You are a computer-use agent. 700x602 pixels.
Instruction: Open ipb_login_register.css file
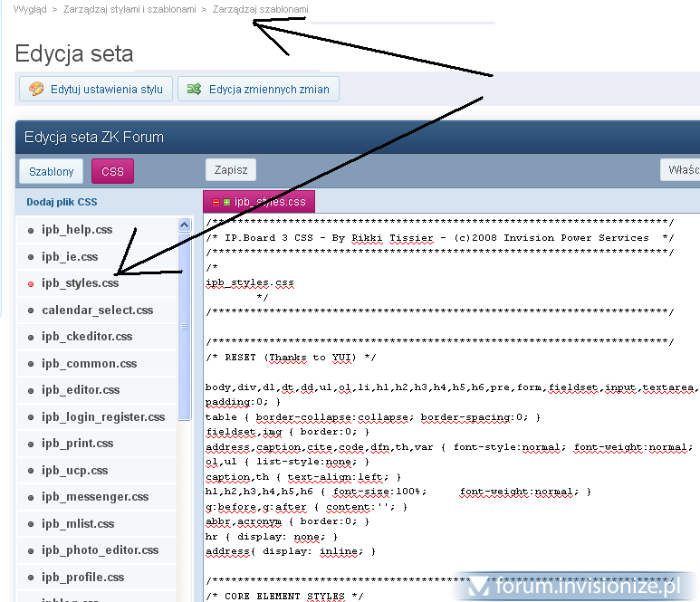tap(103, 416)
